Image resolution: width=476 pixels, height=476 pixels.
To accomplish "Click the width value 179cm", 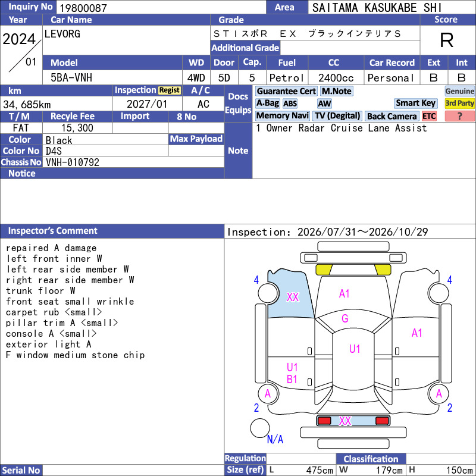I will (389, 470).
